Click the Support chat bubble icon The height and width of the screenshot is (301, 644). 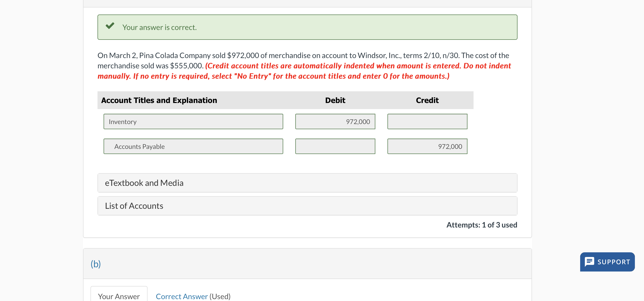[x=589, y=262]
